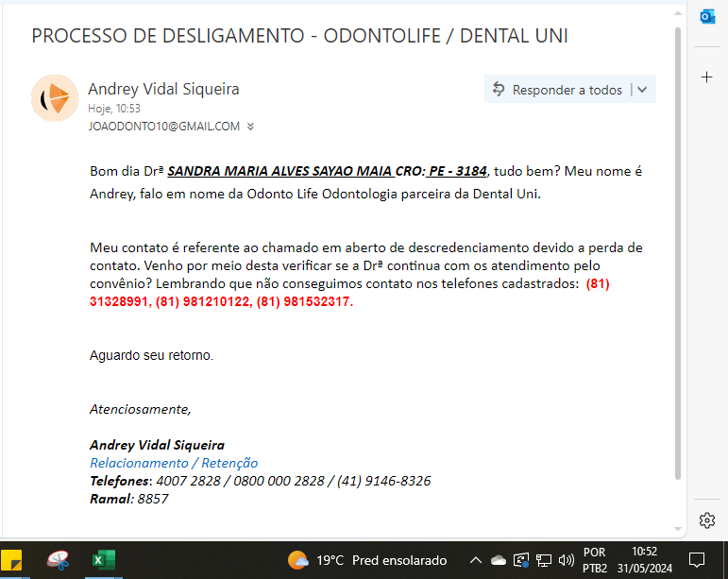728x579 pixels.
Task: Click recipient address JOAODONTO10@GMAIL.COM
Action: (x=164, y=127)
